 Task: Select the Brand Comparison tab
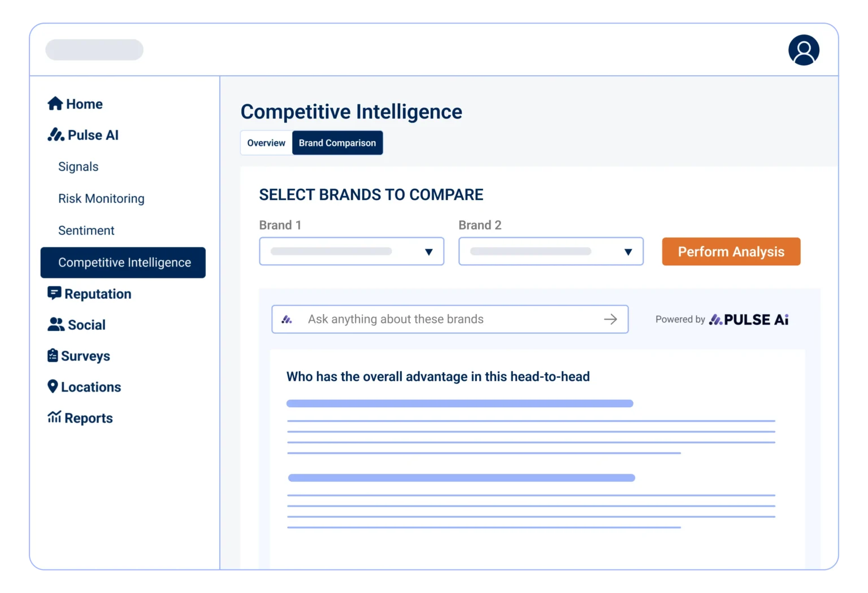[337, 143]
